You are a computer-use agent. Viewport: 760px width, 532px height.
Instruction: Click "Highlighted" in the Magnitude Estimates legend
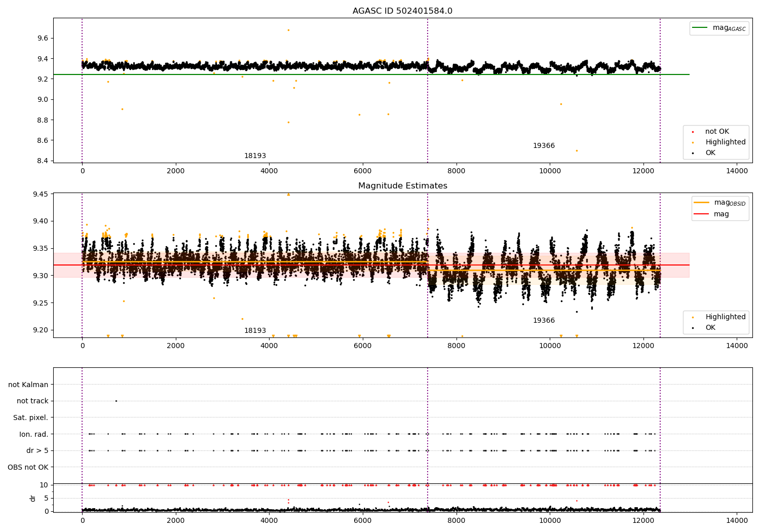pos(719,317)
